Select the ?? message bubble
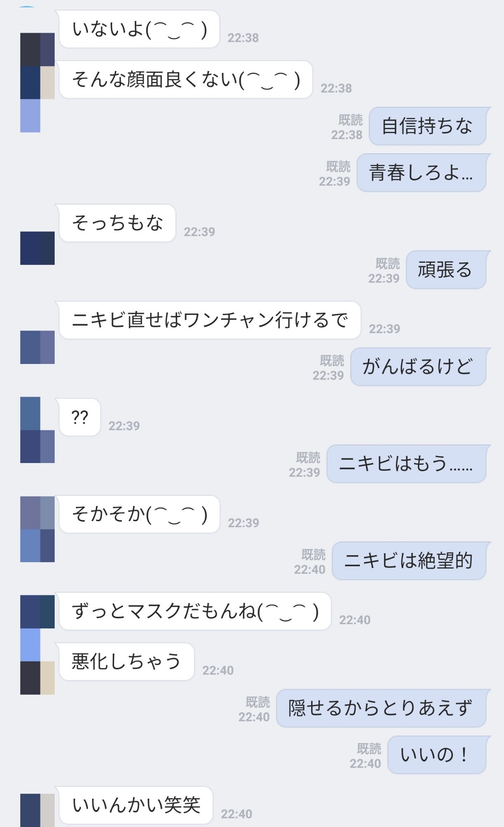The image size is (504, 827). pos(80,417)
